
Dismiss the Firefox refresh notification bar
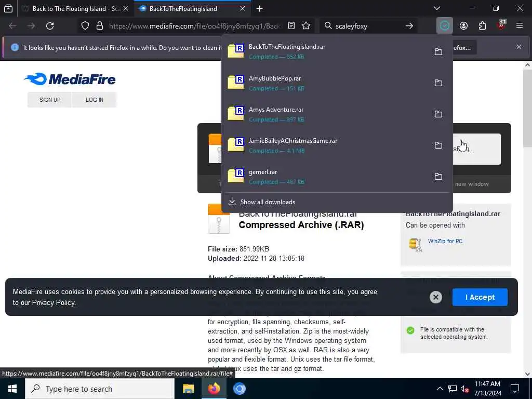[519, 47]
